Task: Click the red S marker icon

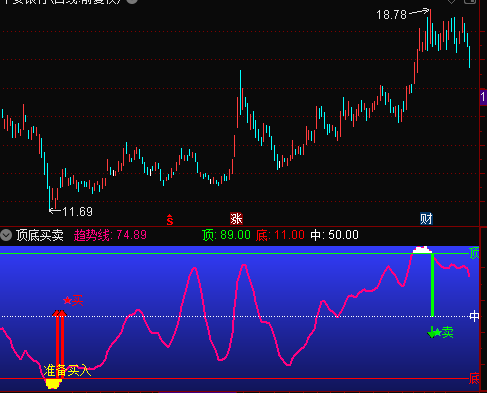Action: coord(170,220)
